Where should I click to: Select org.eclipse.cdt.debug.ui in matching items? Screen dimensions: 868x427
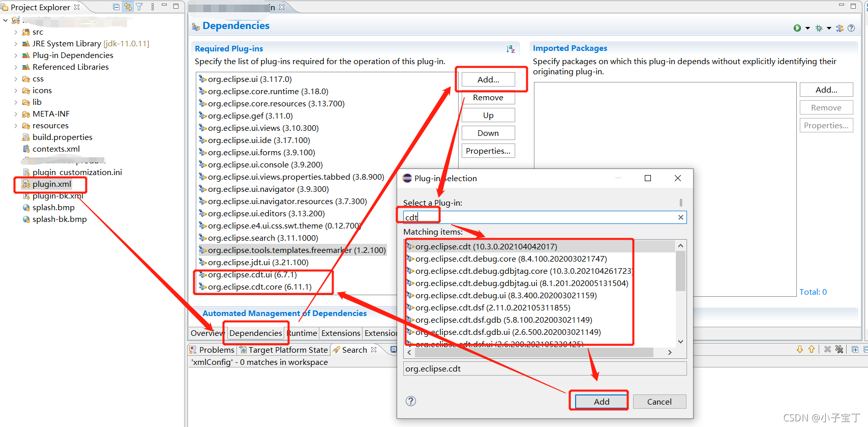pyautogui.click(x=501, y=295)
